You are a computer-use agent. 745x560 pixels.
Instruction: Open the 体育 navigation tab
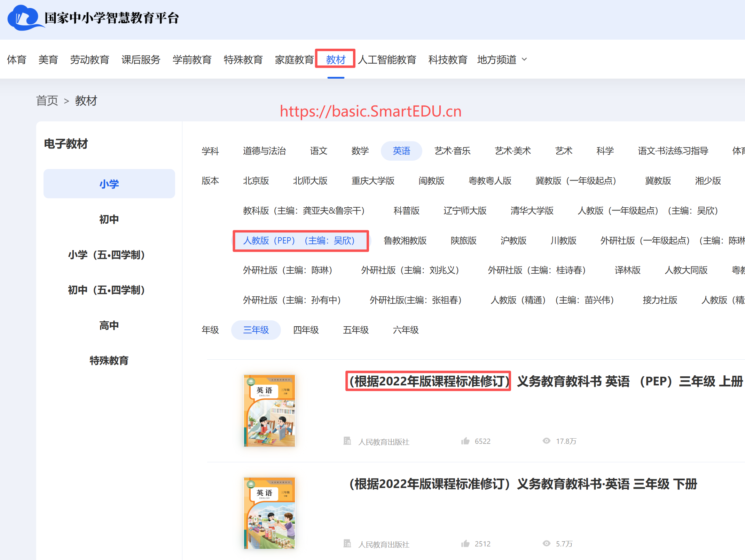[x=17, y=59]
